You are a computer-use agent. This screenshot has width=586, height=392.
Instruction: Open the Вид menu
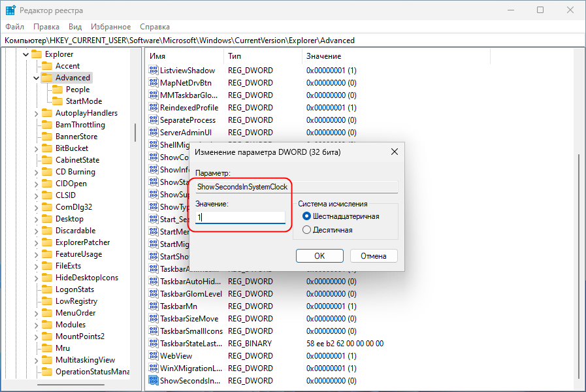pos(75,27)
